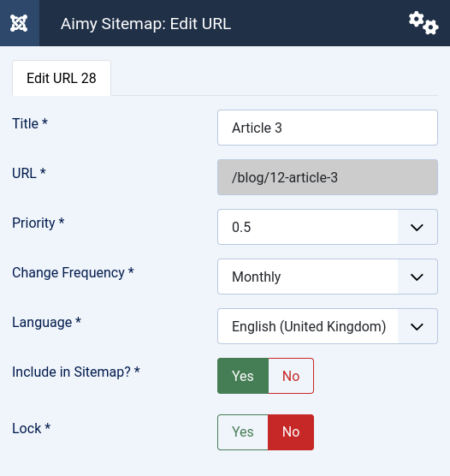The width and height of the screenshot is (450, 476).
Task: Set Lock to No
Action: [291, 432]
